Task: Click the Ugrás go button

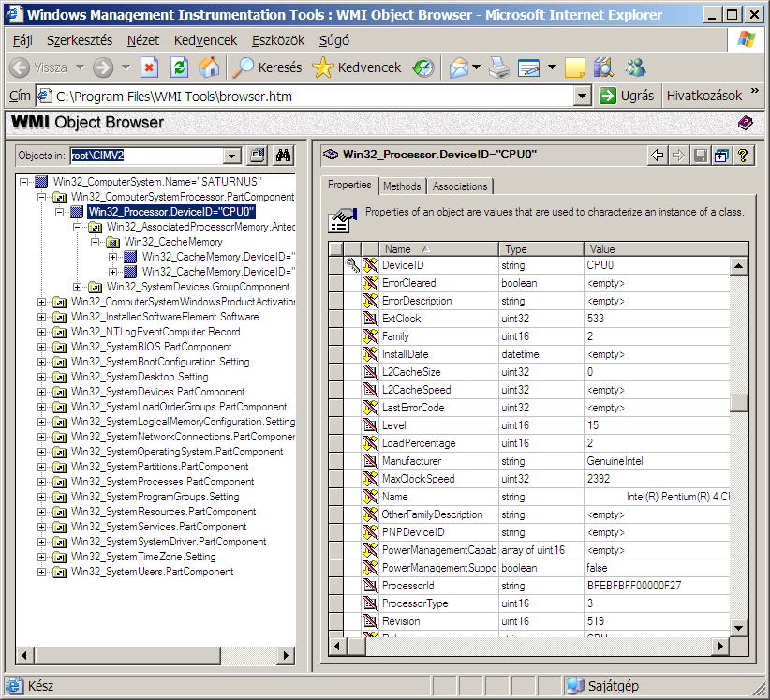Action: pos(628,96)
